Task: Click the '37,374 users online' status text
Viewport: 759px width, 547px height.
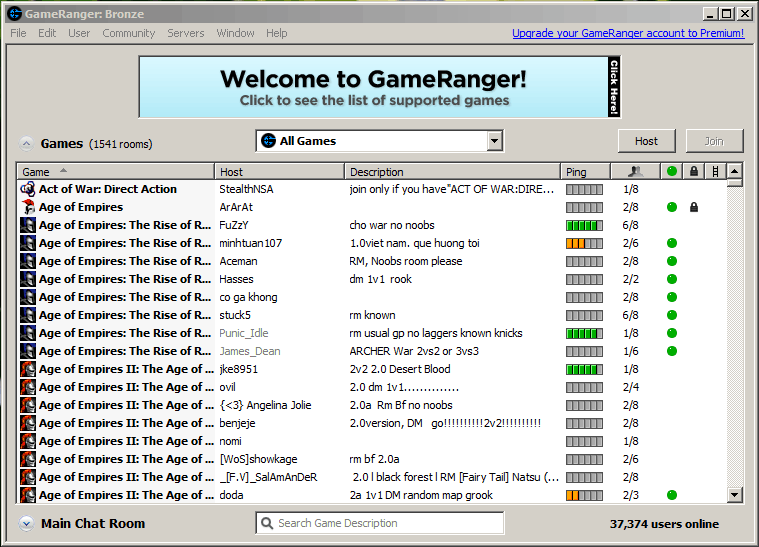Action: [x=664, y=524]
